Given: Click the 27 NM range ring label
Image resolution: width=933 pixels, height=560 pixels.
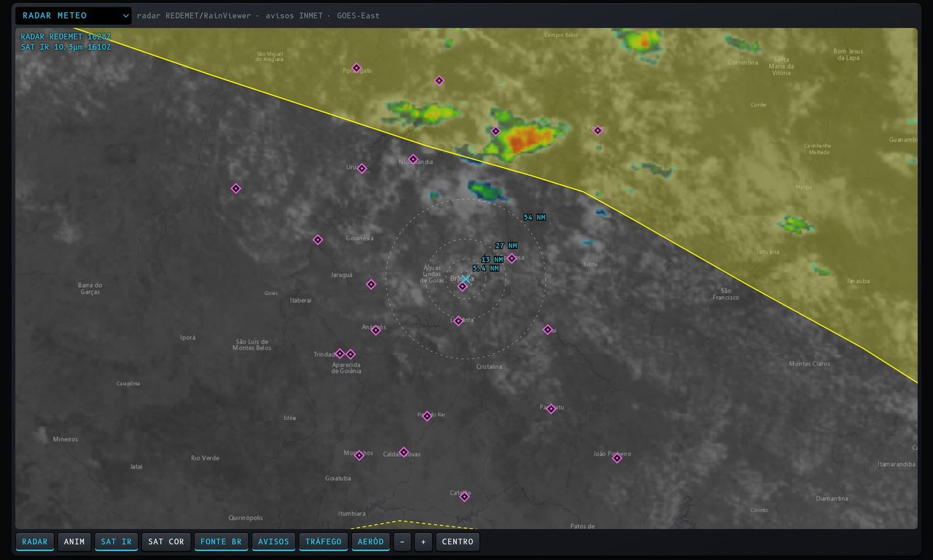Looking at the screenshot, I should tap(506, 246).
